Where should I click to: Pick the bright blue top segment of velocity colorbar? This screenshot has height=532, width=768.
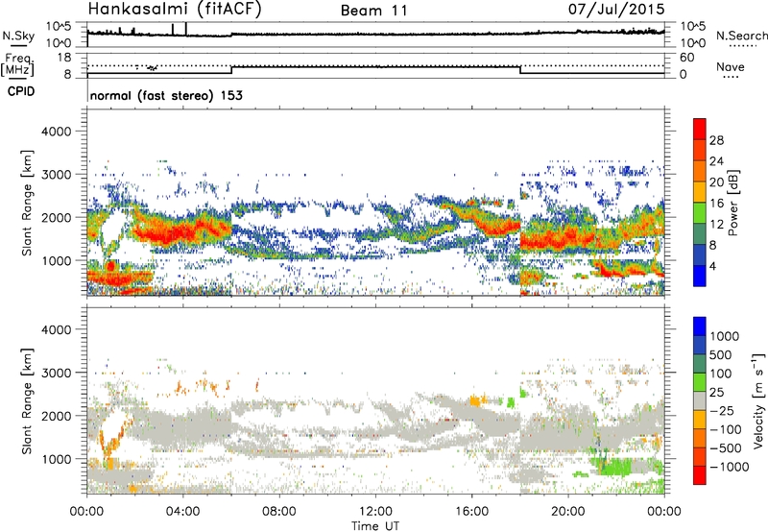(x=700, y=326)
